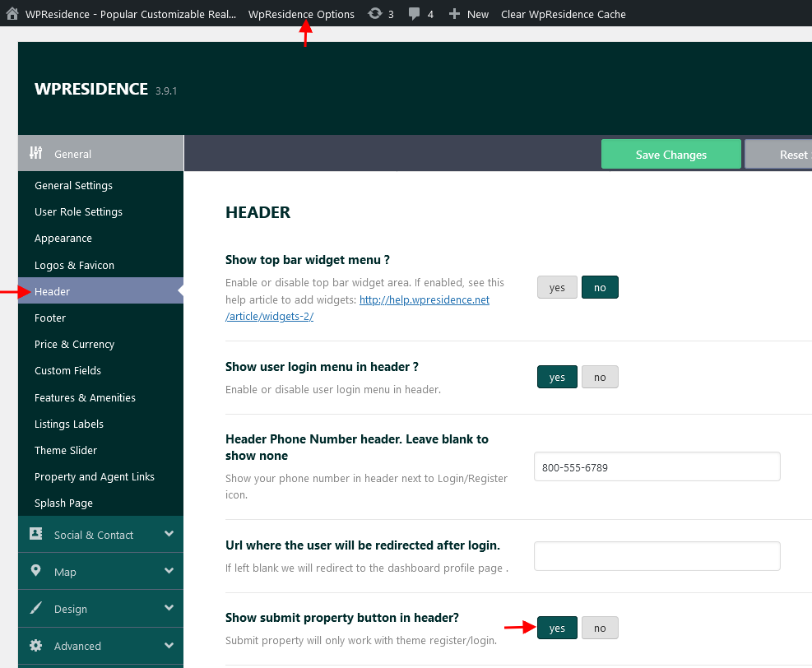Click updates count 3
Viewport: 812px width, 668px height.
pyautogui.click(x=391, y=15)
